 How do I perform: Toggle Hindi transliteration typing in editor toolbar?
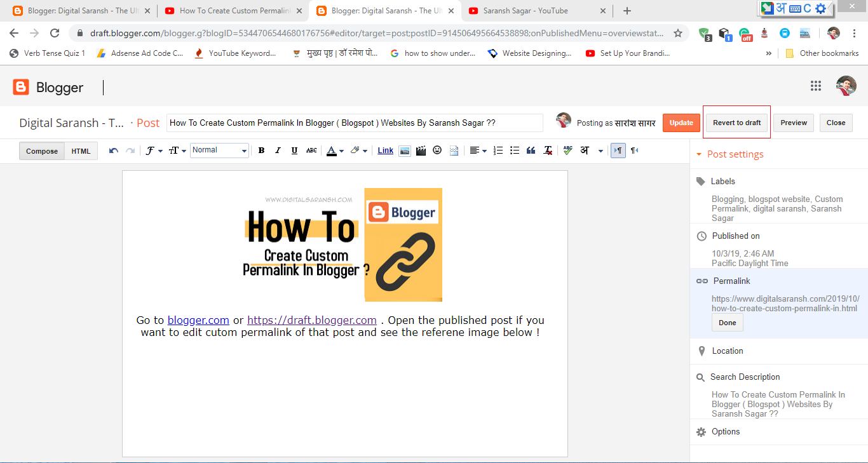click(585, 151)
